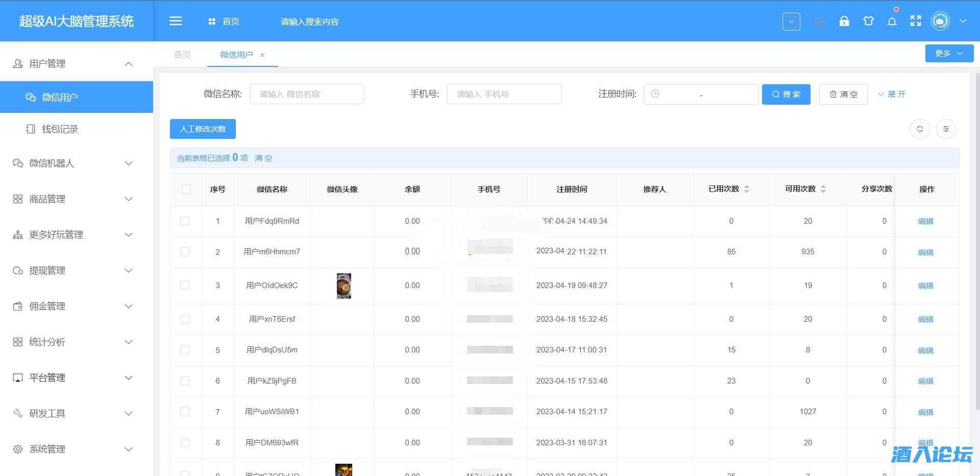Image resolution: width=980 pixels, height=476 pixels.
Task: Open the 更多 dropdown button
Action: [x=949, y=53]
